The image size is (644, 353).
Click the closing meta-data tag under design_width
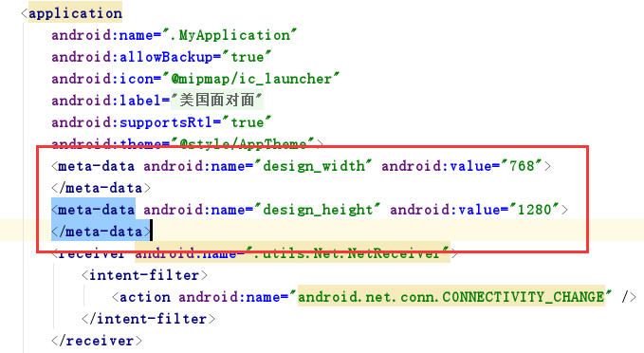point(101,188)
